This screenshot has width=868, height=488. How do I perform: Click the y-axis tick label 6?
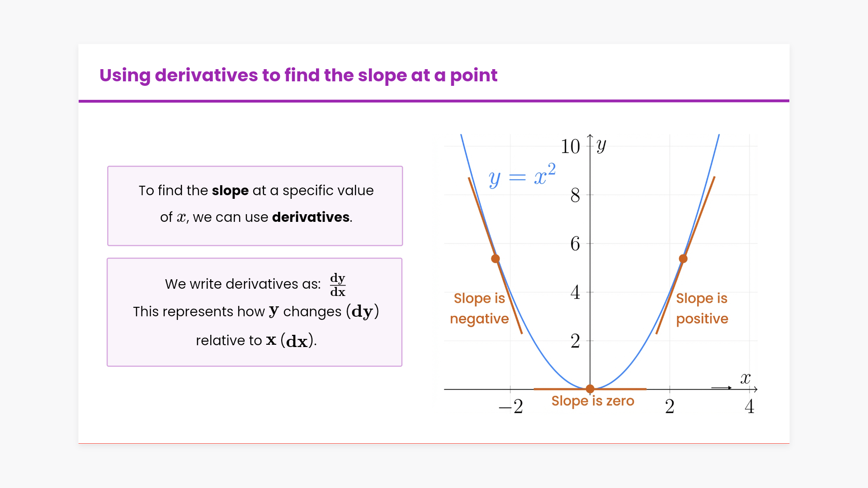point(575,244)
